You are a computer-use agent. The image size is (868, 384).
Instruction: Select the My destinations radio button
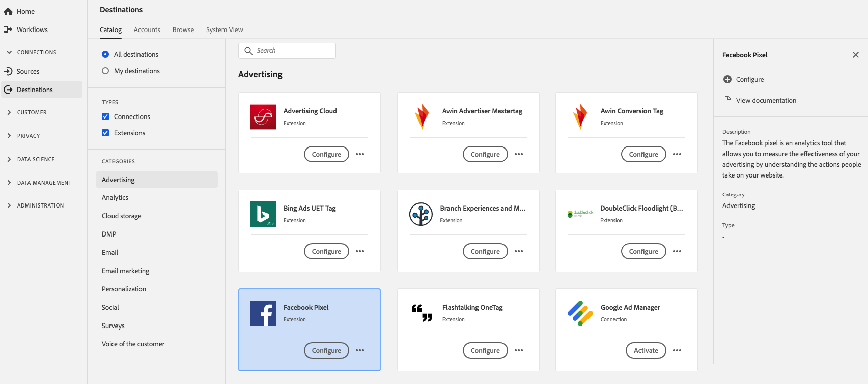105,71
